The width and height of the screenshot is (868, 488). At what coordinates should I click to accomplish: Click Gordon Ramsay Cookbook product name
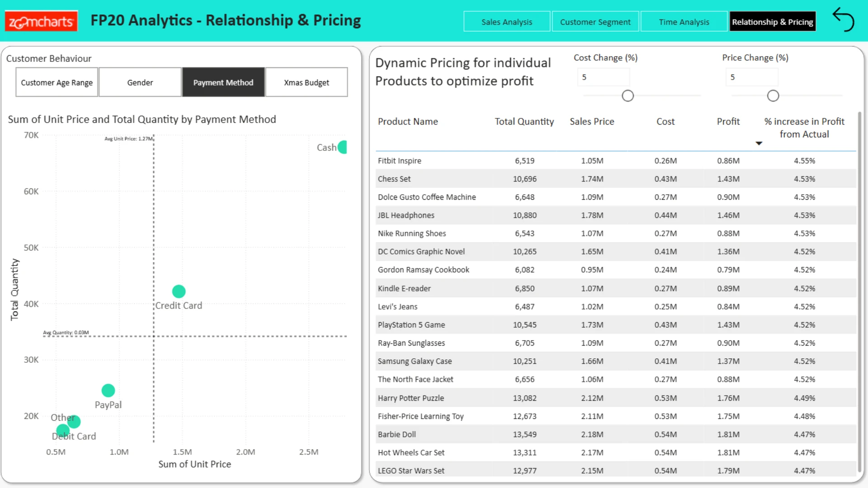pyautogui.click(x=424, y=270)
